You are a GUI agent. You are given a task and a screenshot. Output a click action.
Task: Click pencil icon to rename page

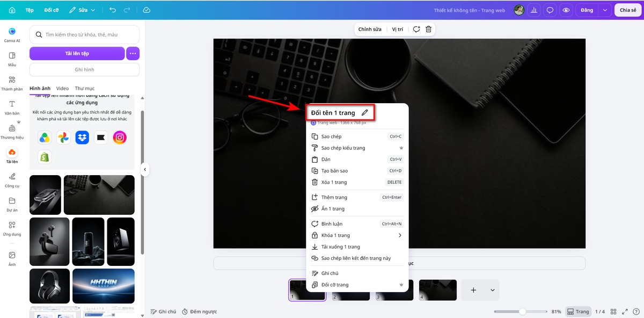[x=365, y=113]
